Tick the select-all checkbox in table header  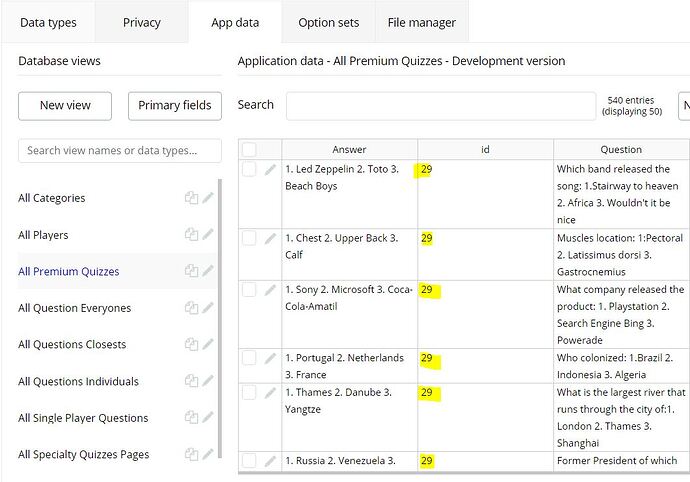coord(249,150)
